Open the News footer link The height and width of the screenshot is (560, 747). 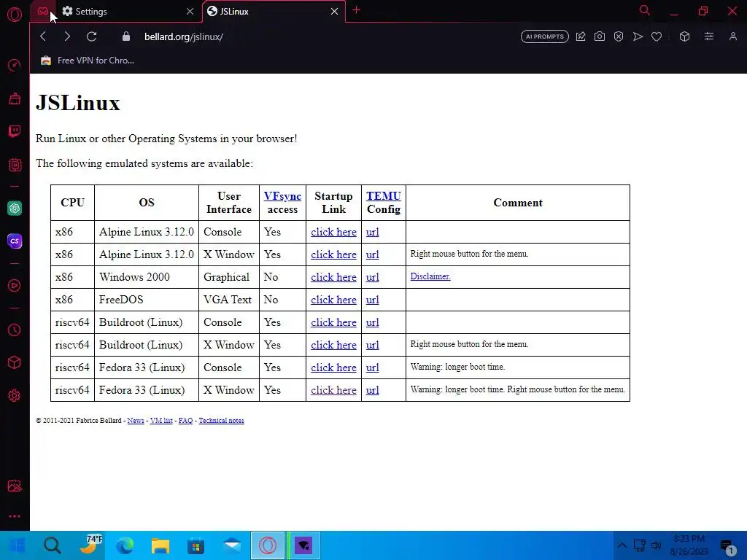pos(136,421)
